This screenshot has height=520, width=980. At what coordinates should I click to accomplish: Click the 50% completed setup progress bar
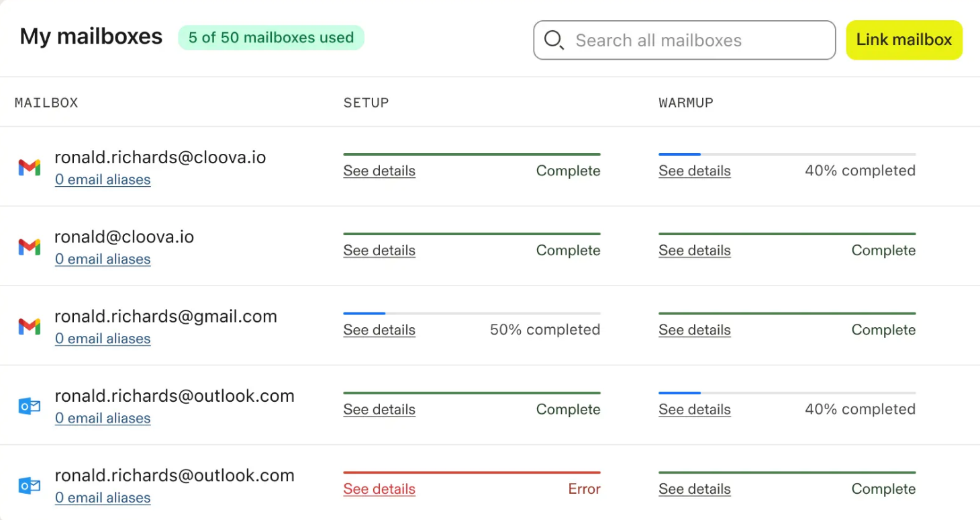(472, 313)
